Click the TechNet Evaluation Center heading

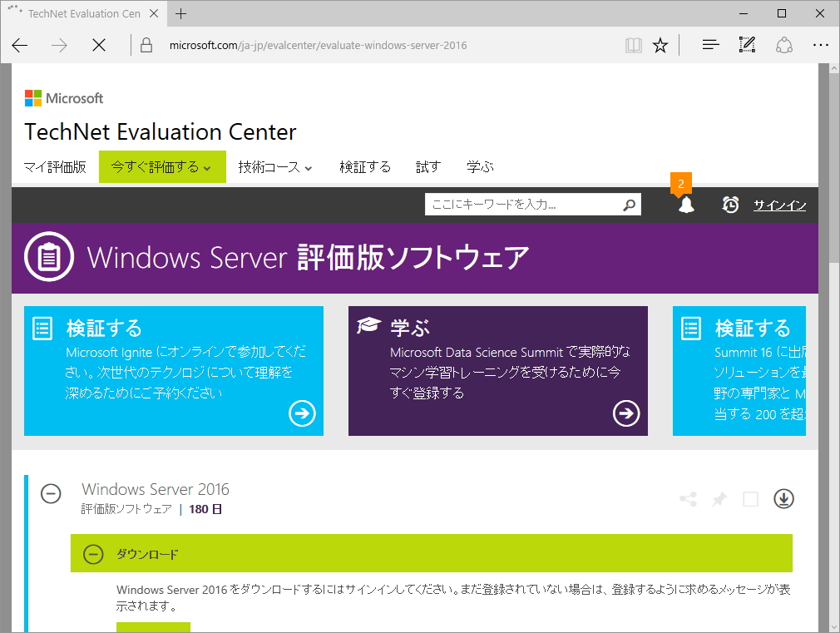point(161,132)
